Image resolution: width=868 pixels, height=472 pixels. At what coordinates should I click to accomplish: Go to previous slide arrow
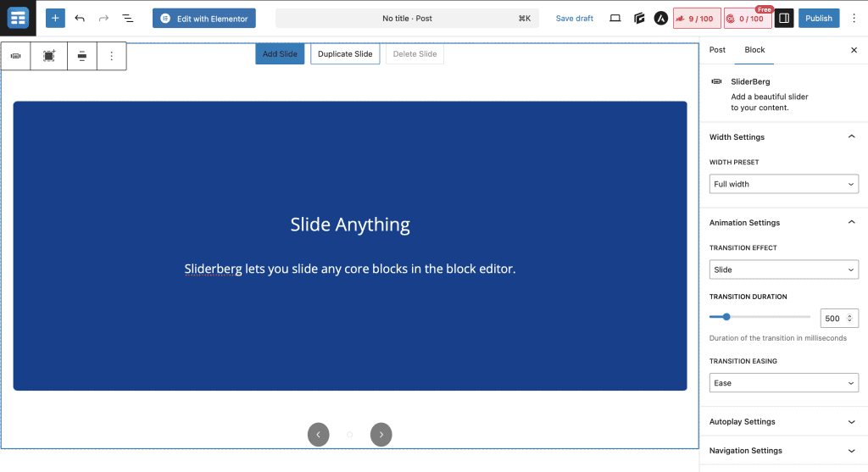(319, 435)
